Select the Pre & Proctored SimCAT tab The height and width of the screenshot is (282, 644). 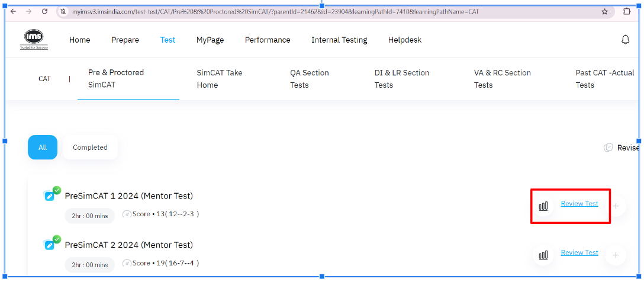[128, 79]
